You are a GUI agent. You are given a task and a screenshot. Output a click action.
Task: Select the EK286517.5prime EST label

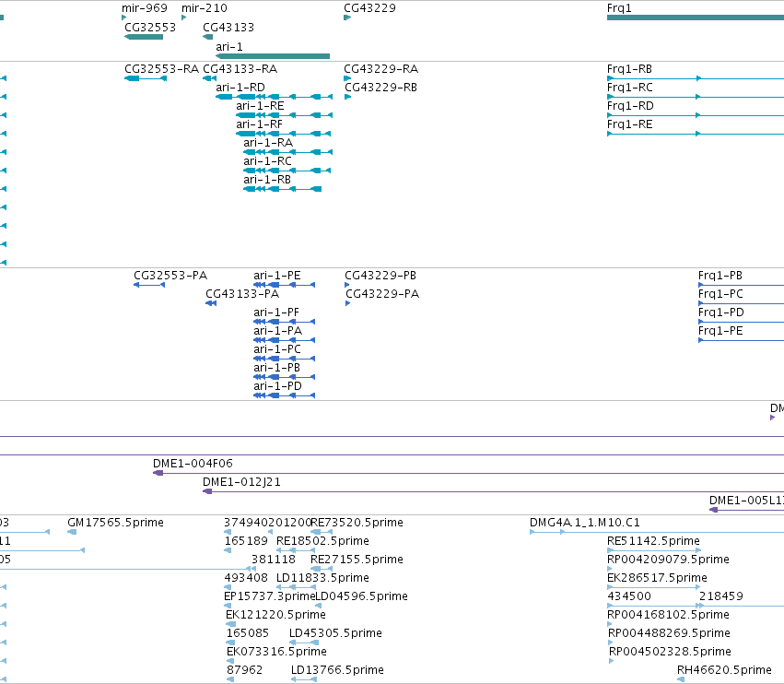[x=657, y=578]
